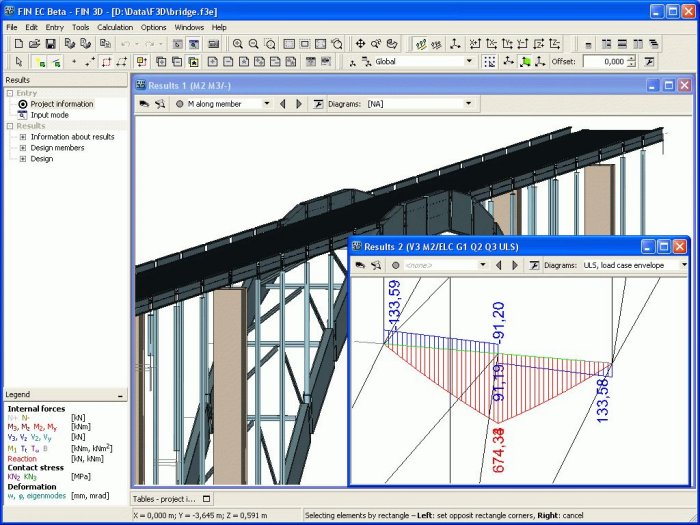
Task: Expand the Information about results node
Action: pos(22,137)
